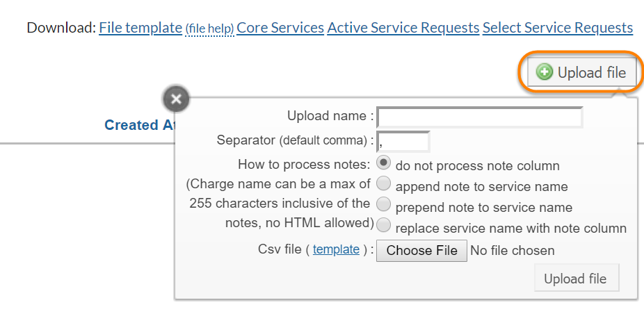Download Active Service Requests

point(403,28)
